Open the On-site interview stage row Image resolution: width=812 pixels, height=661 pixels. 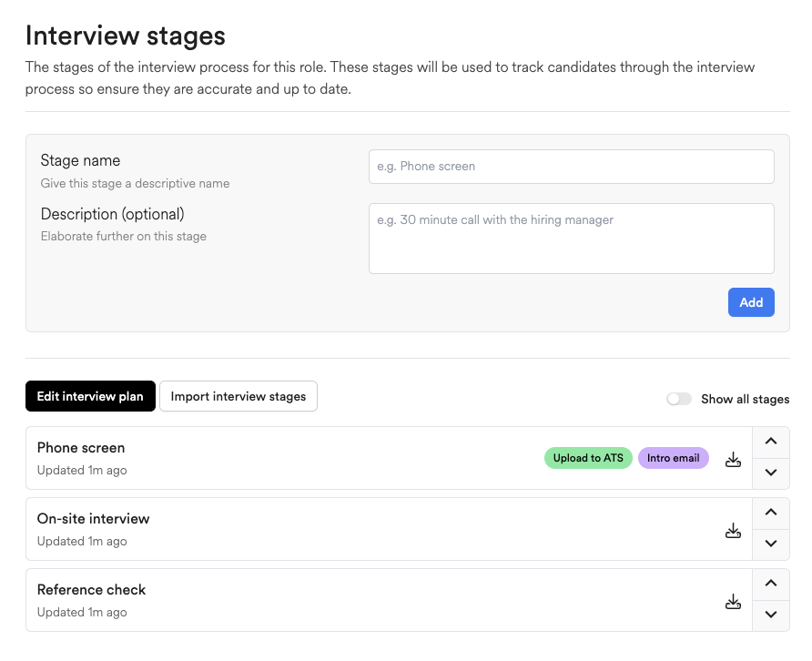pyautogui.click(x=389, y=529)
